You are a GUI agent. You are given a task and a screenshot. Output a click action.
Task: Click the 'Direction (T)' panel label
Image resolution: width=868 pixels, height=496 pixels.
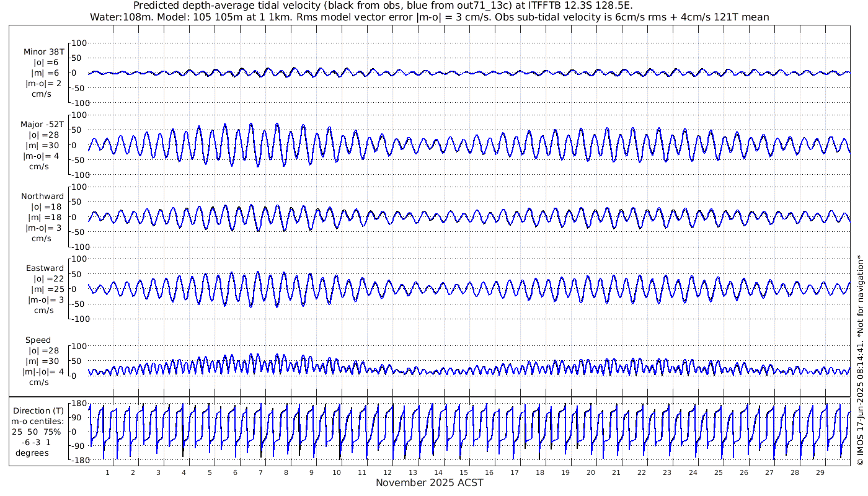[x=38, y=410]
